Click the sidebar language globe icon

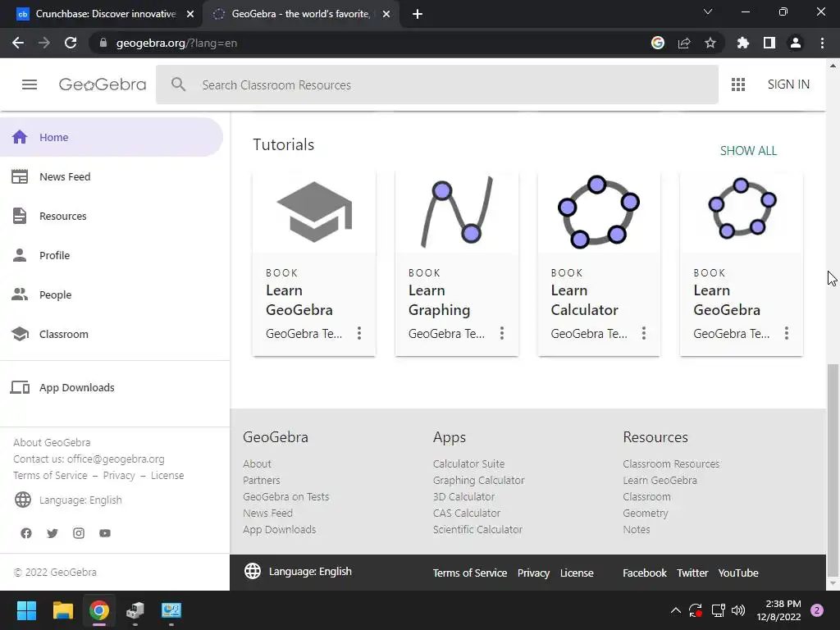23,500
